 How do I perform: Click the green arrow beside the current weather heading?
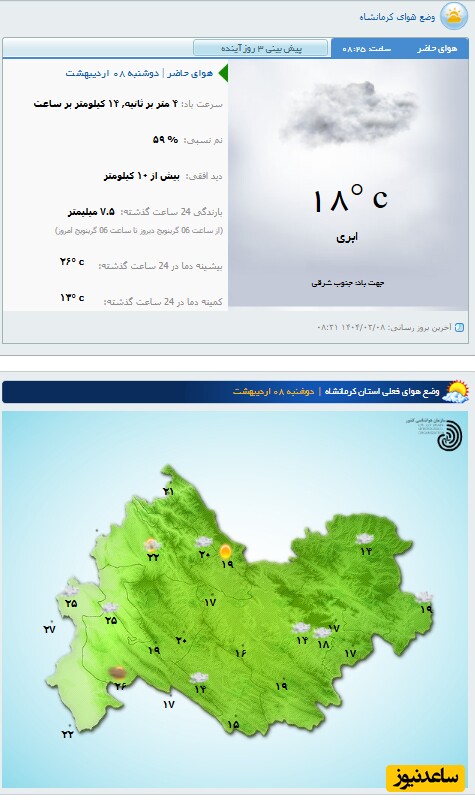(x=223, y=73)
